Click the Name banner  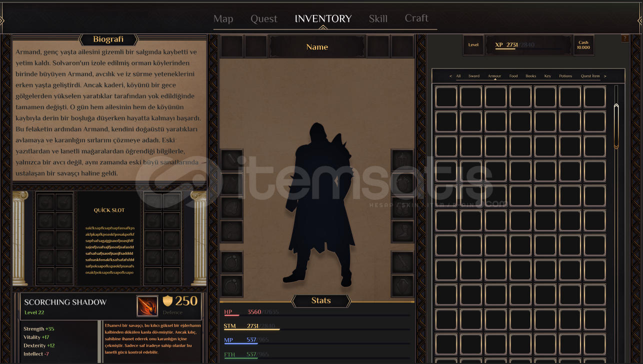pos(317,47)
